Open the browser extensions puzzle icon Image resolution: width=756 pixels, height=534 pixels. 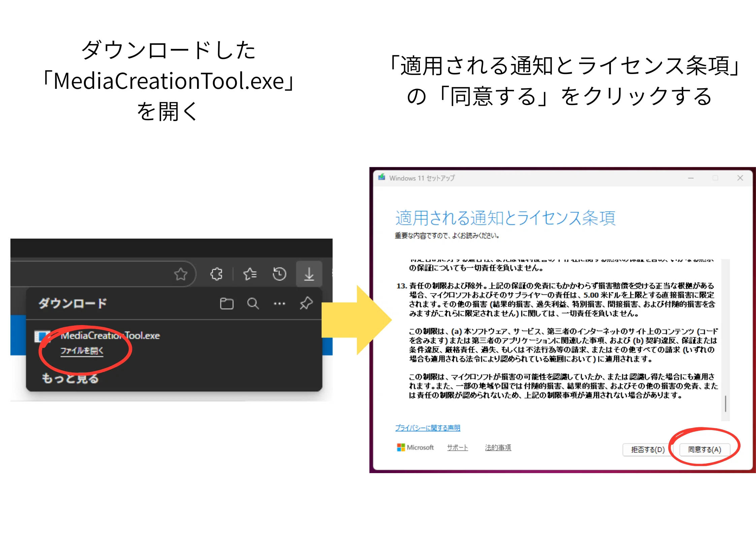click(216, 274)
